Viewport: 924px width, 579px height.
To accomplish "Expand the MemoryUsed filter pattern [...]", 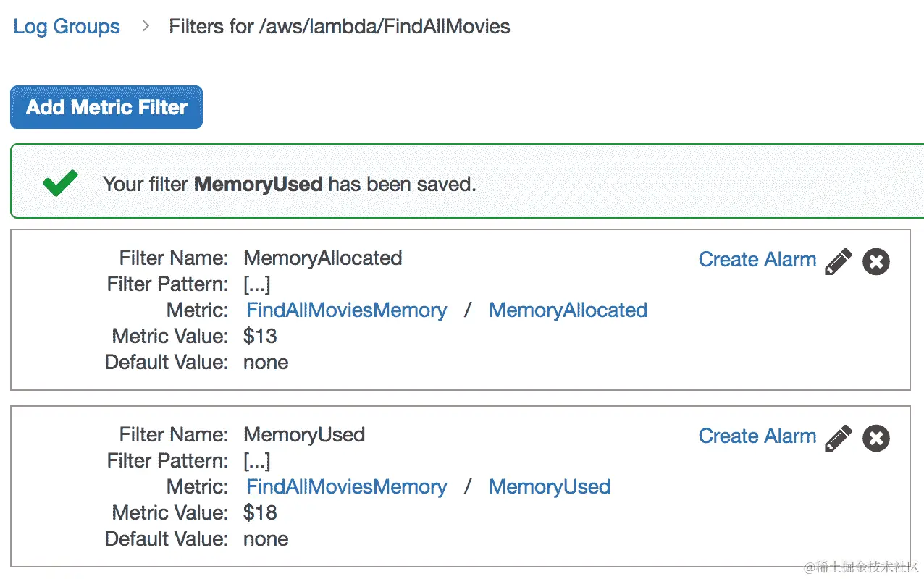I will [257, 461].
